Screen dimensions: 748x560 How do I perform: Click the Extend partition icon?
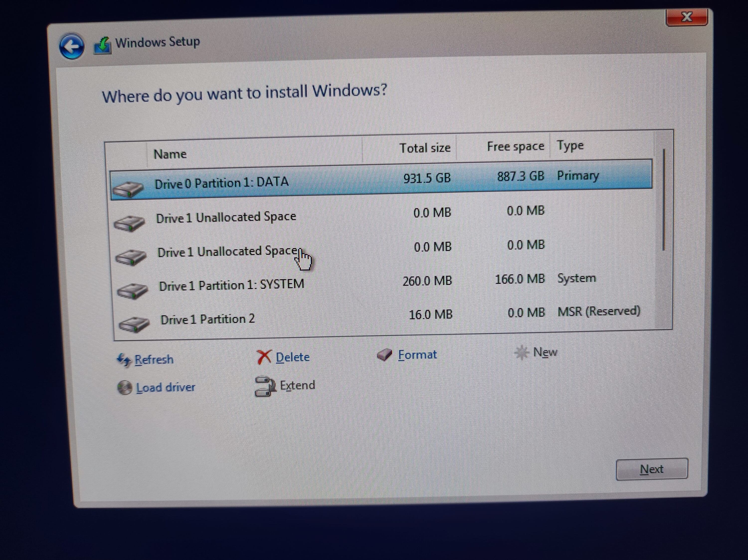pyautogui.click(x=265, y=386)
